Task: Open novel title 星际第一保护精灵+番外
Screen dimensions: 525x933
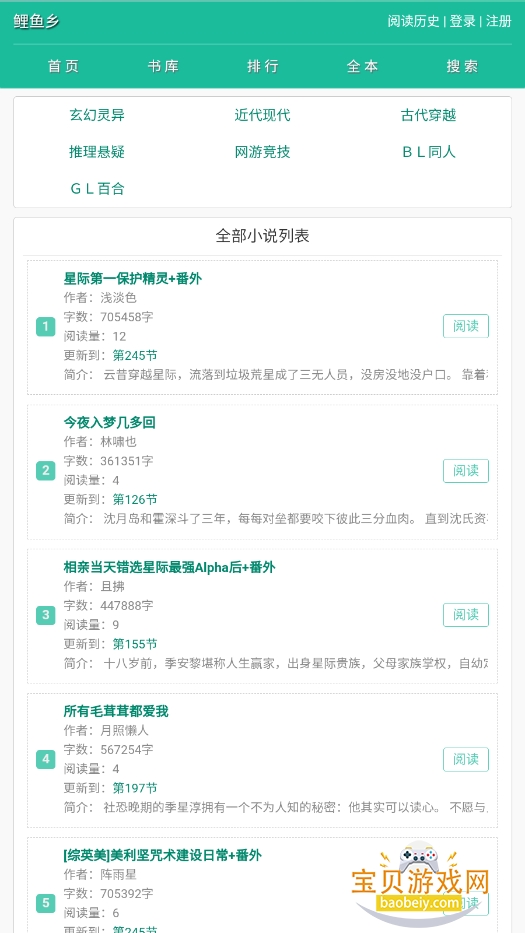Action: click(x=133, y=278)
